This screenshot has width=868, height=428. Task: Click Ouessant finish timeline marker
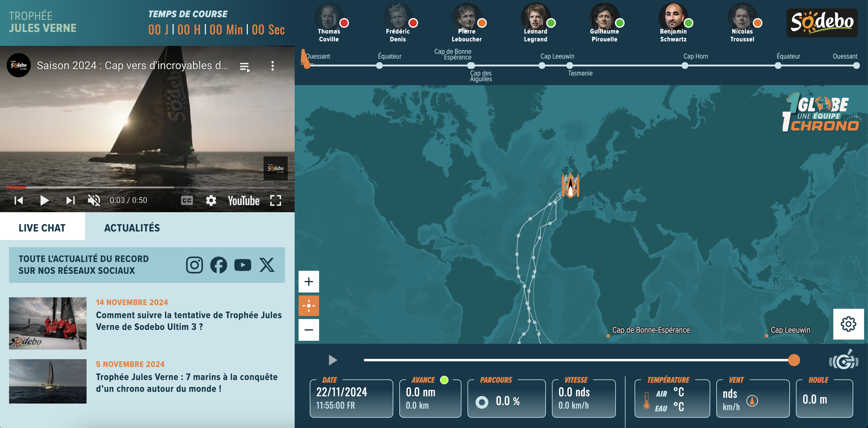coord(856,66)
